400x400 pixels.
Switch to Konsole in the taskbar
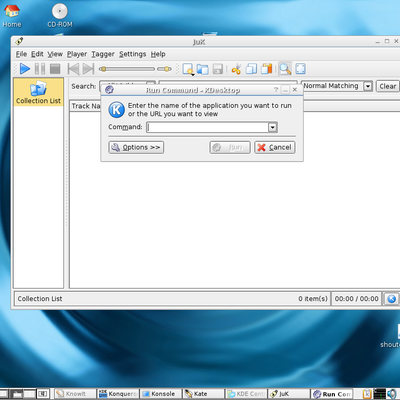point(161,394)
